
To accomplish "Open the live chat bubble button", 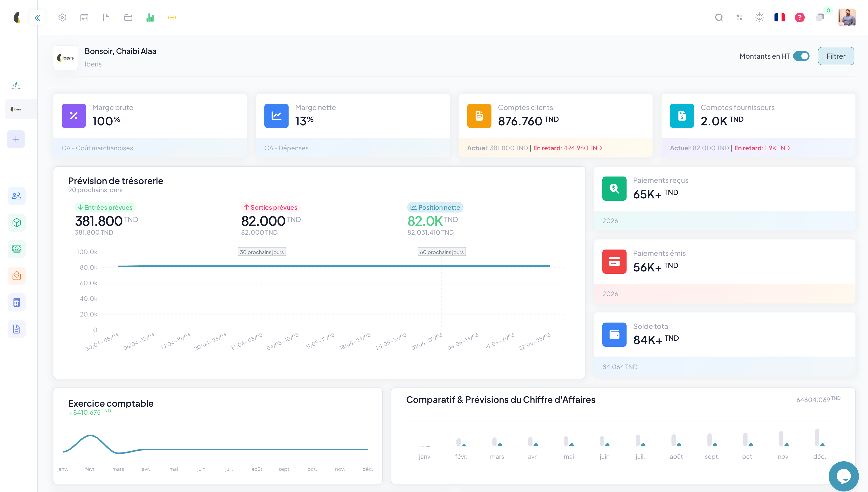I will [x=844, y=476].
